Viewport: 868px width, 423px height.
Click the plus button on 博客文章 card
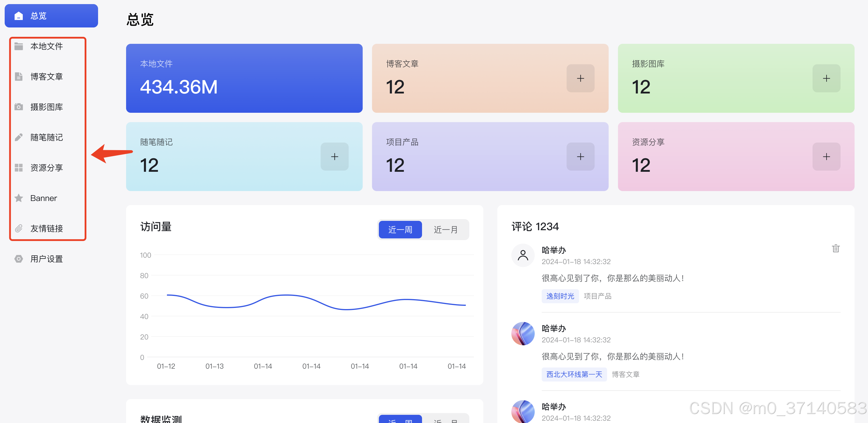(580, 78)
